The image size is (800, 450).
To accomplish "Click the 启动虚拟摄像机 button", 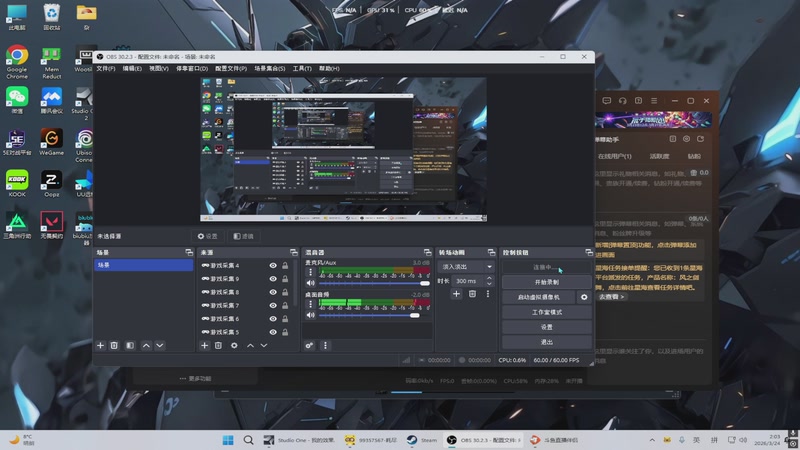I will 539,297.
